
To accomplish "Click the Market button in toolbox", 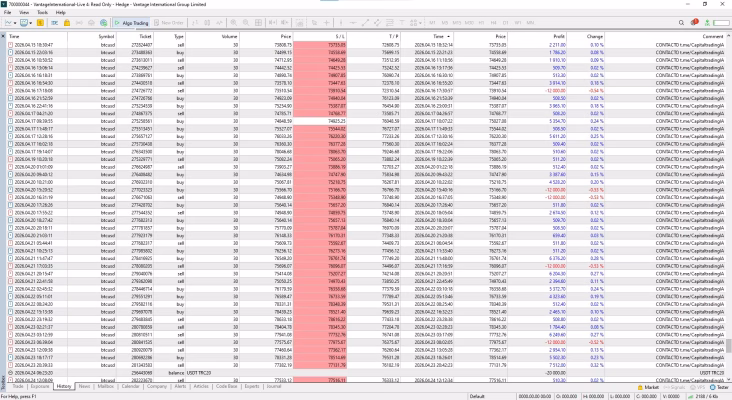I will 648,387.
